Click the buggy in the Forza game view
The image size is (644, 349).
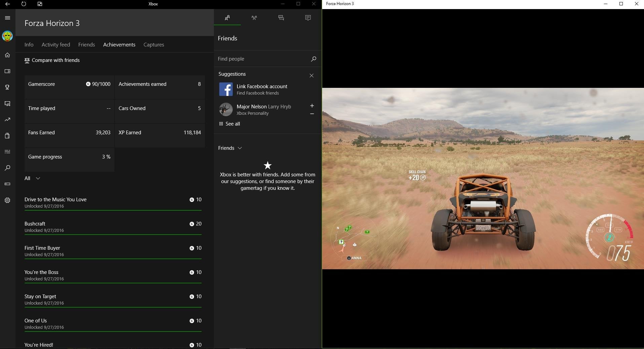tap(483, 213)
